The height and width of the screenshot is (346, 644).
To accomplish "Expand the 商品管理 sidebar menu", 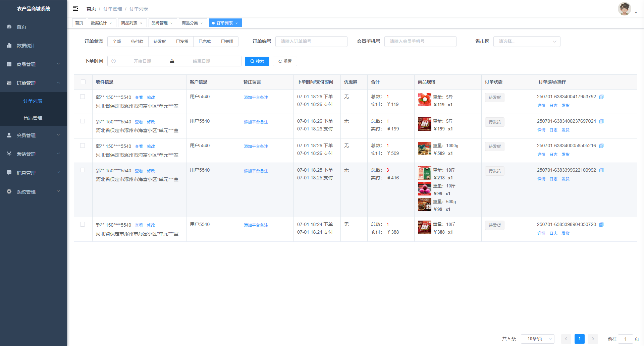I will click(34, 64).
